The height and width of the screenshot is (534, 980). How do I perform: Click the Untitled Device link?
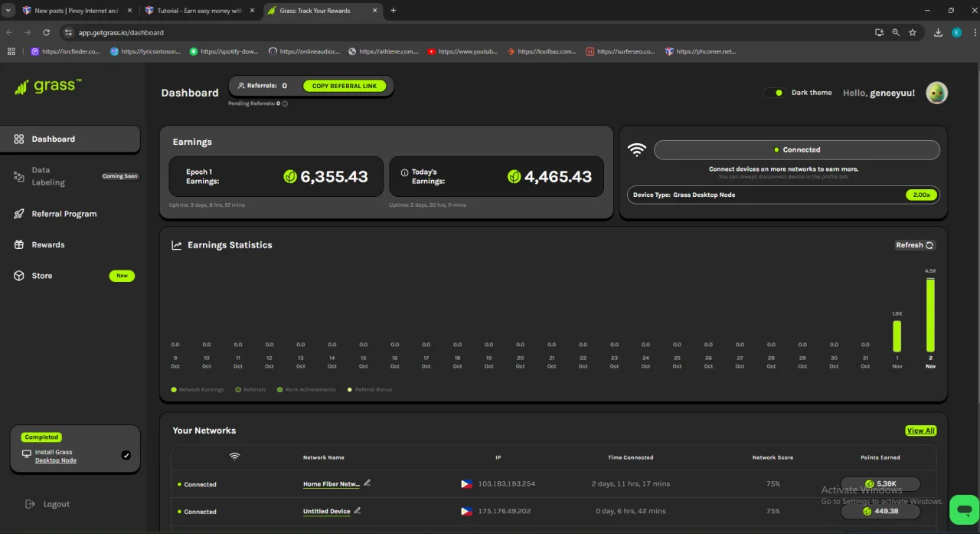[327, 511]
